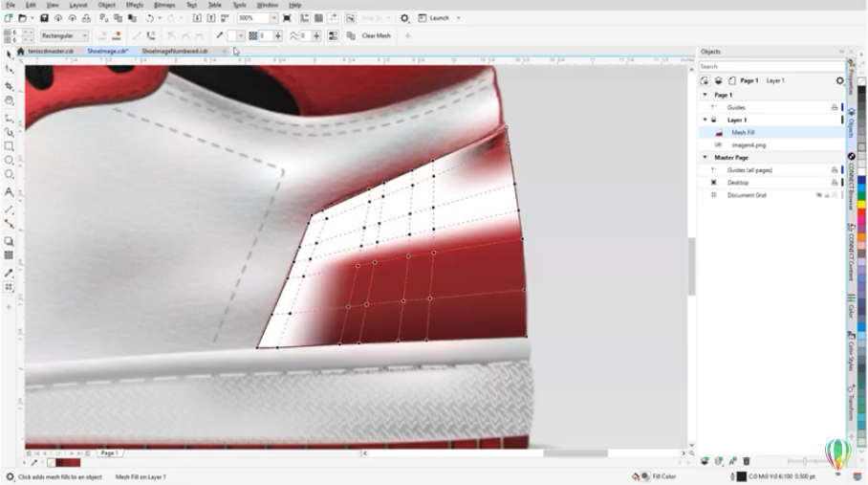Click the outline color swatch in status bar
Image resolution: width=868 pixels, height=485 pixels.
tap(741, 476)
